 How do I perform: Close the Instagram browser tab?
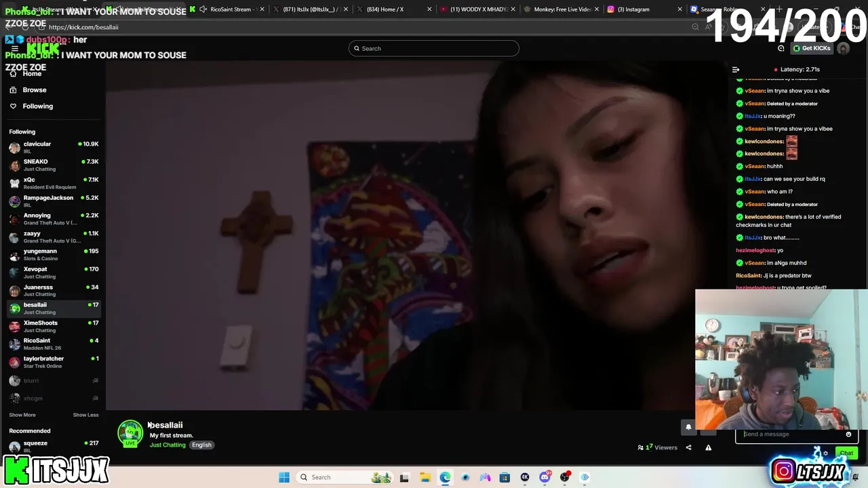pyautogui.click(x=680, y=9)
